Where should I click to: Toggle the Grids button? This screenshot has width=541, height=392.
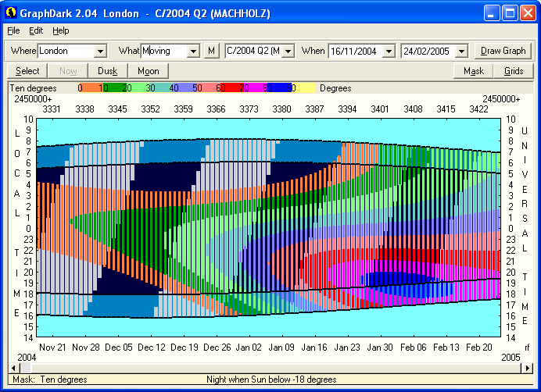pyautogui.click(x=514, y=71)
